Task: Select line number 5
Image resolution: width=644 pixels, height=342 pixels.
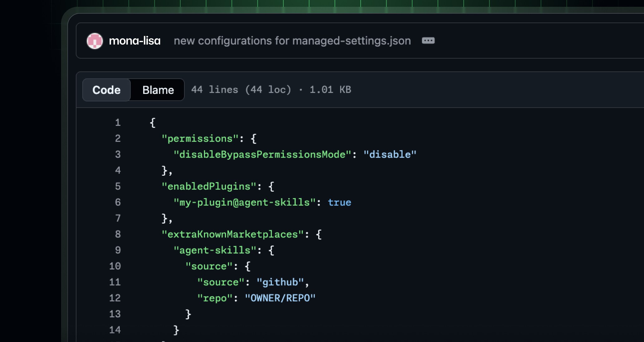Action: coord(118,186)
